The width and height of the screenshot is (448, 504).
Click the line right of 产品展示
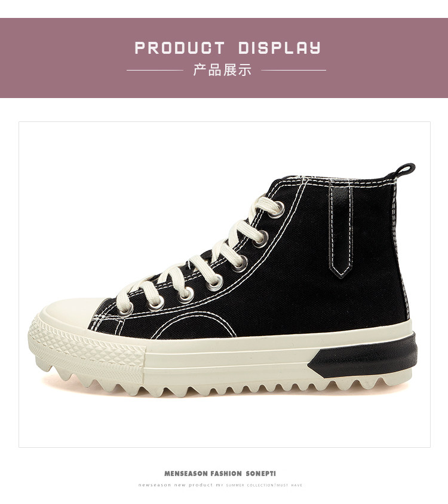293,70
